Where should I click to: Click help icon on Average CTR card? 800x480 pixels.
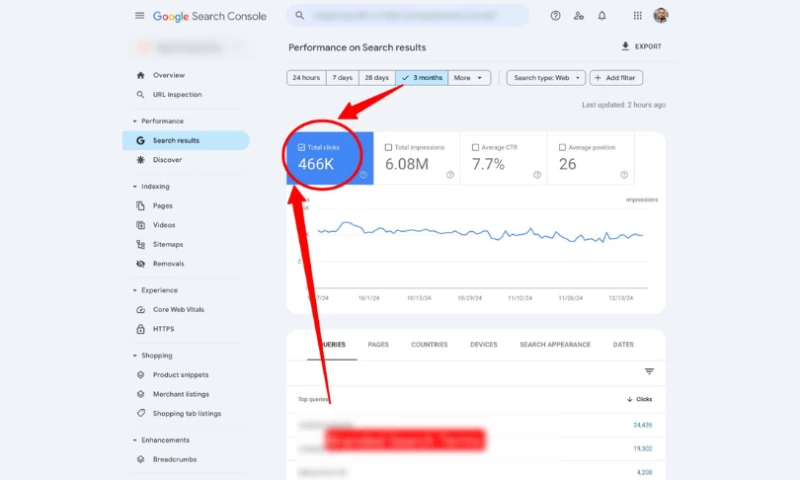[x=537, y=175]
